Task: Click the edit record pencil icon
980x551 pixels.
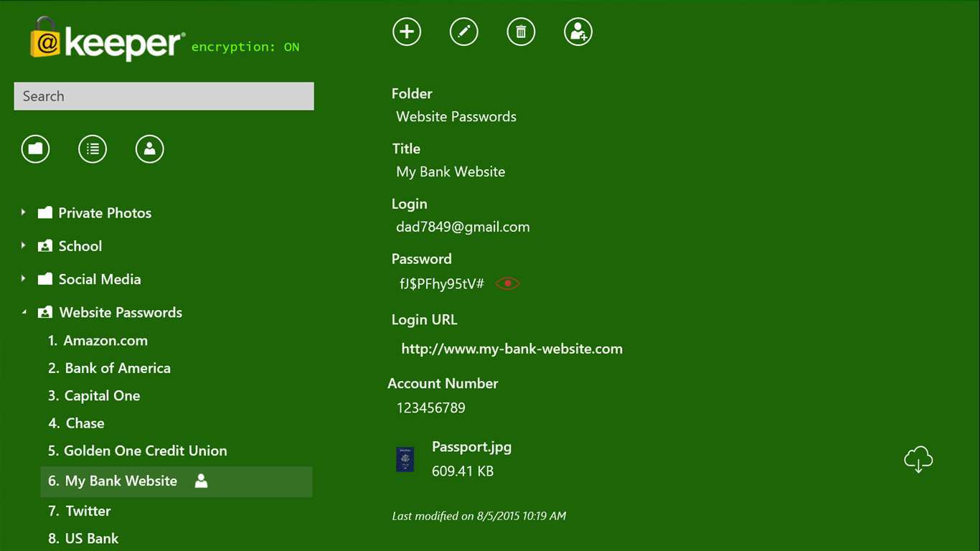Action: [x=464, y=32]
